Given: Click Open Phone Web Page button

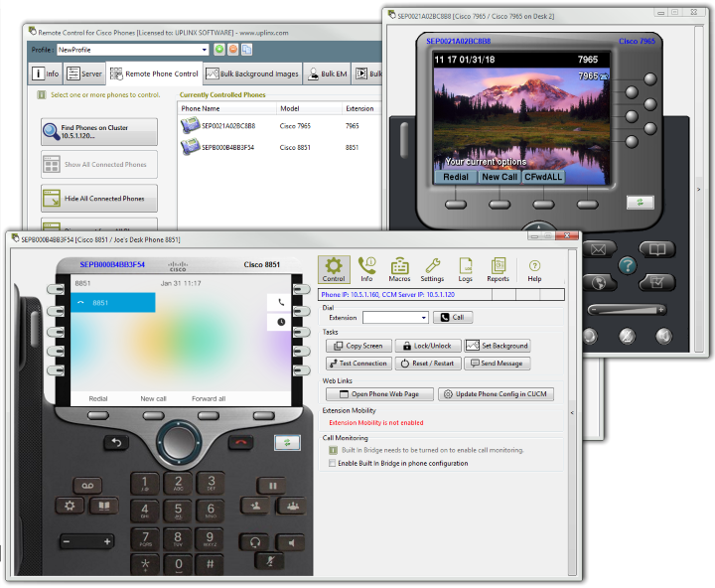Looking at the screenshot, I should tap(379, 394).
